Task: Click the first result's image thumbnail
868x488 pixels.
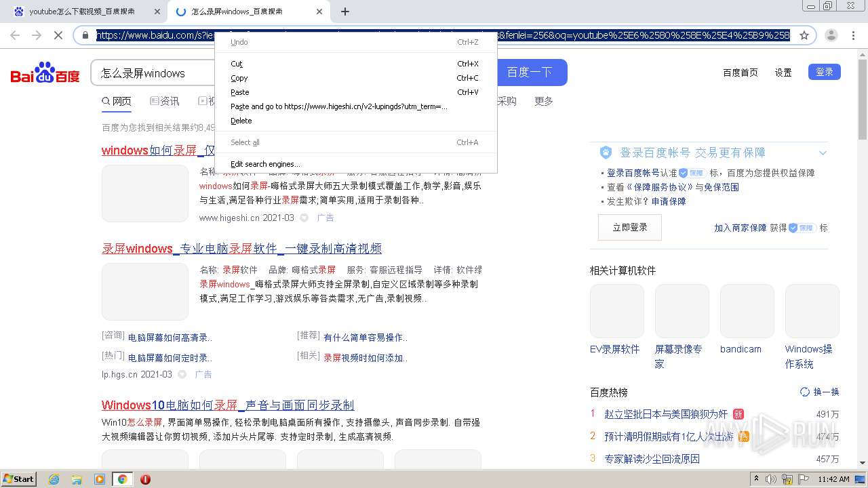Action: [x=145, y=193]
